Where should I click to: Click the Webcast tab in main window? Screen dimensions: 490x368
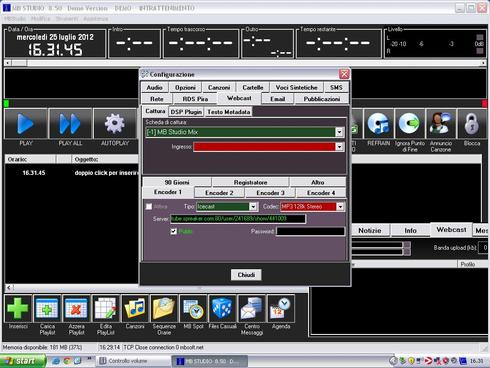(x=451, y=230)
